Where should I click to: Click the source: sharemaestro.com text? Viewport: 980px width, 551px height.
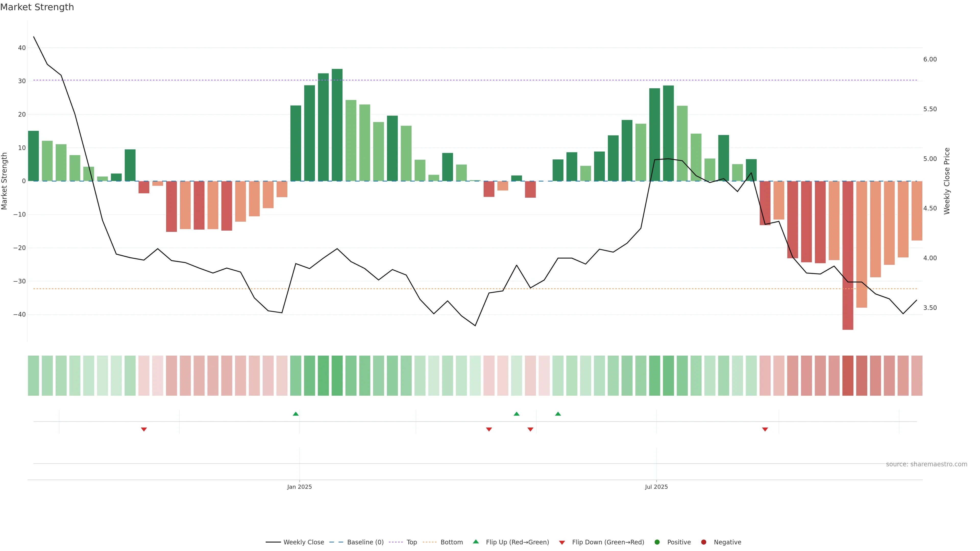pos(926,464)
